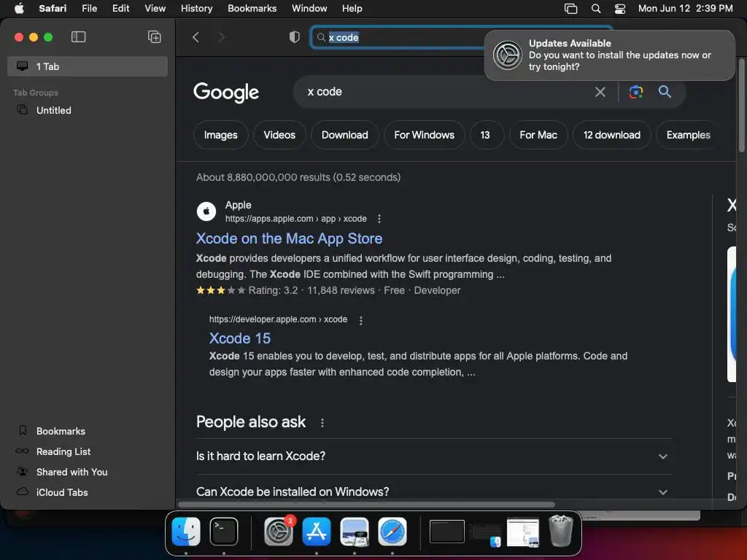Select the For Mac filter chip
The height and width of the screenshot is (560, 747).
(538, 135)
